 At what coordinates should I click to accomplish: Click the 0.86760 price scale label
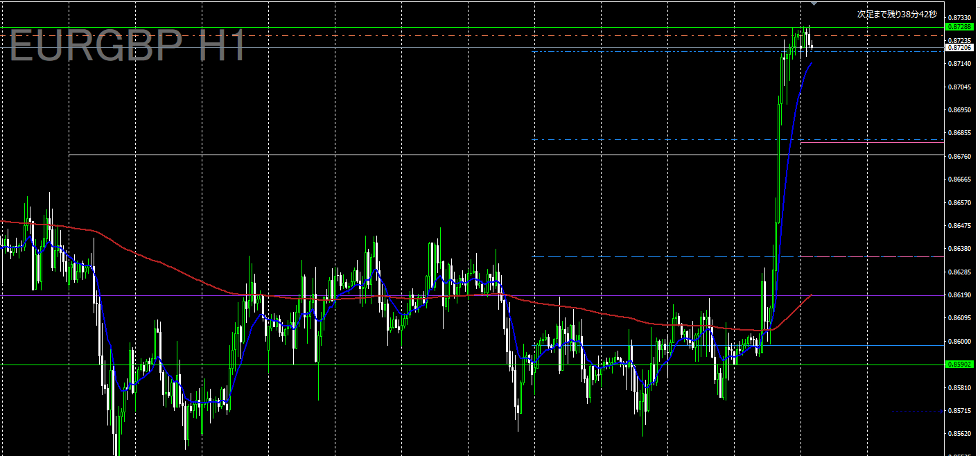(x=960, y=157)
